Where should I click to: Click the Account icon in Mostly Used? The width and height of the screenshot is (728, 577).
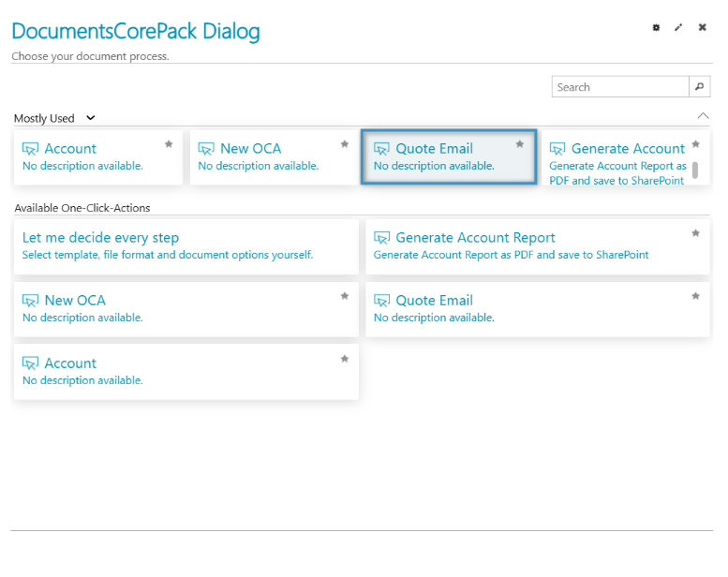tap(30, 149)
